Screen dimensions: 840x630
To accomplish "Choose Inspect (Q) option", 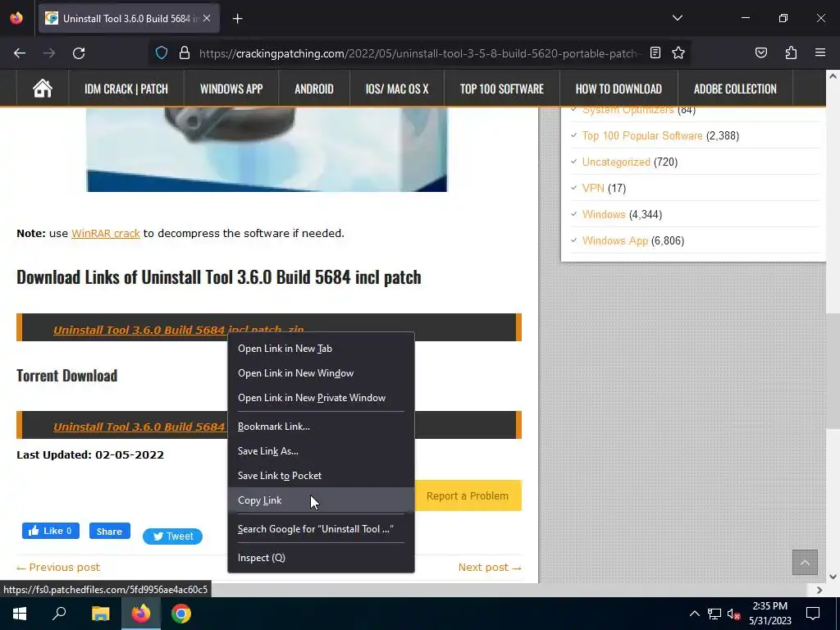I will [321, 558].
